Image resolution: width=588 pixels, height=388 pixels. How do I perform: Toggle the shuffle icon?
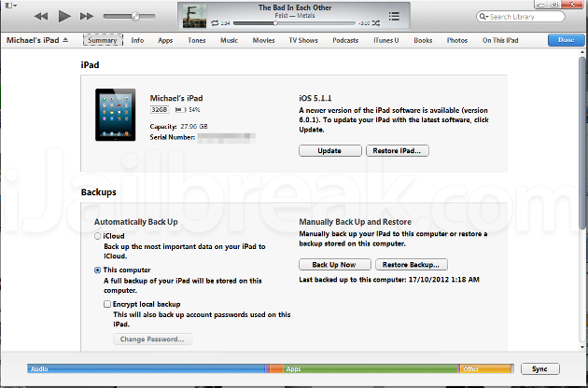click(376, 23)
